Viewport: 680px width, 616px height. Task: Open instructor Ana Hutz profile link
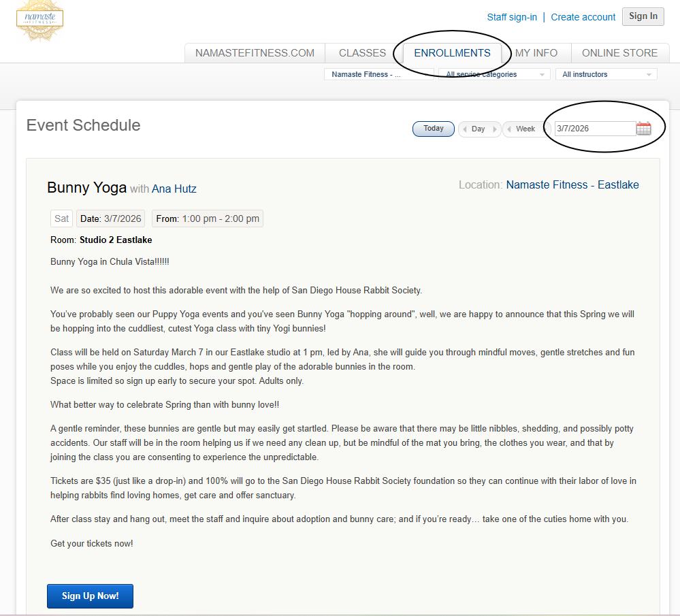(174, 189)
